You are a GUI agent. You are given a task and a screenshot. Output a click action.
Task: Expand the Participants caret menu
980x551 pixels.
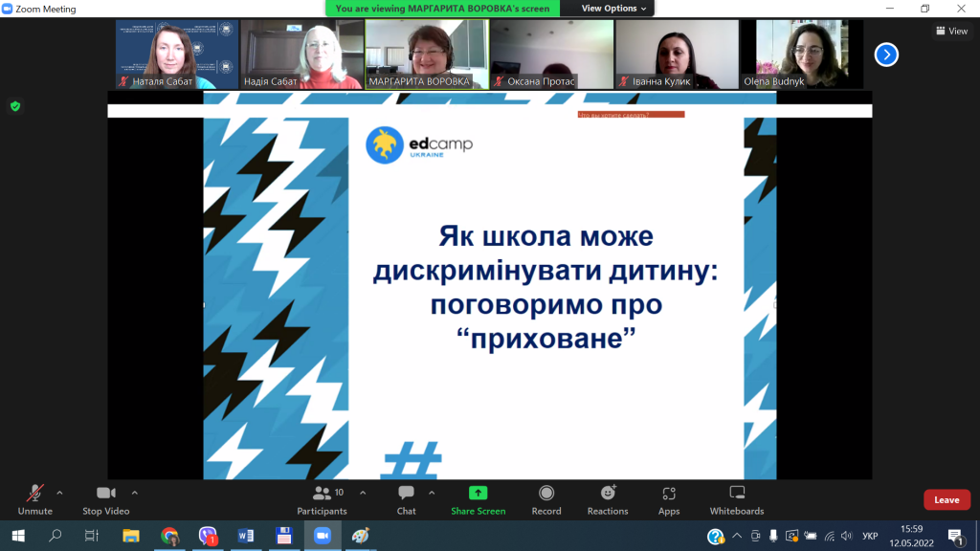[x=363, y=493]
